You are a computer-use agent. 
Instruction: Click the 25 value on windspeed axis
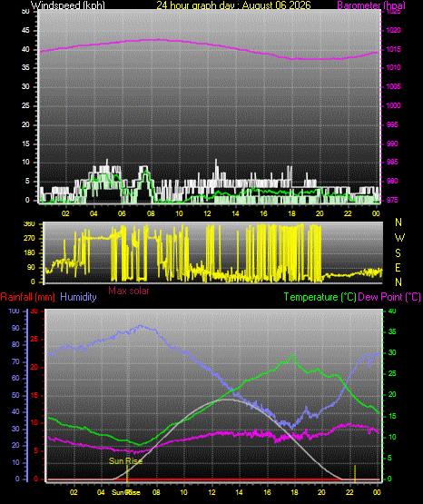pyautogui.click(x=25, y=105)
